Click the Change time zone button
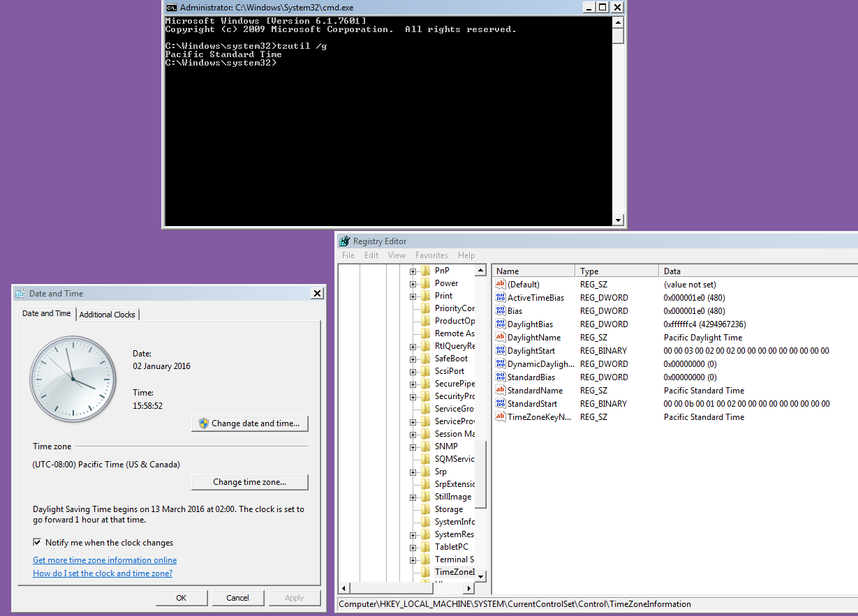 click(x=250, y=482)
